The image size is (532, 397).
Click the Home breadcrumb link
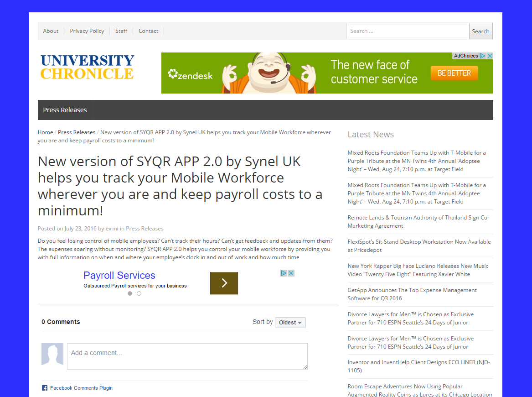tap(45, 132)
